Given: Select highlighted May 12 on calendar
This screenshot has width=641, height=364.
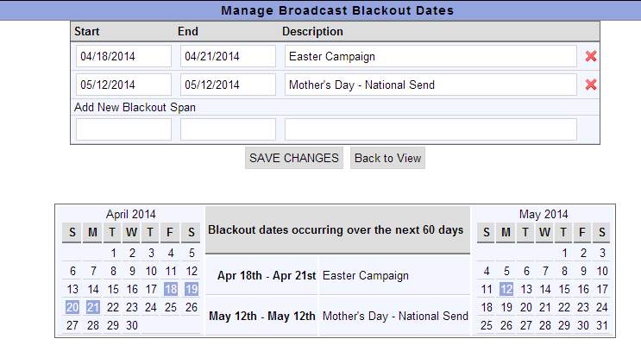Looking at the screenshot, I should tap(506, 289).
